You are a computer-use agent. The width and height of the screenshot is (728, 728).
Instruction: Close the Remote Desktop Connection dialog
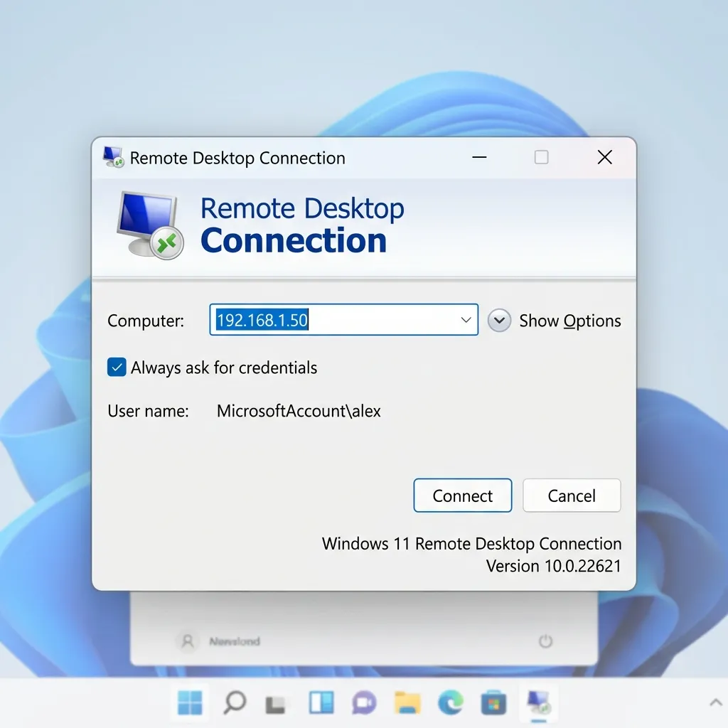coord(604,157)
